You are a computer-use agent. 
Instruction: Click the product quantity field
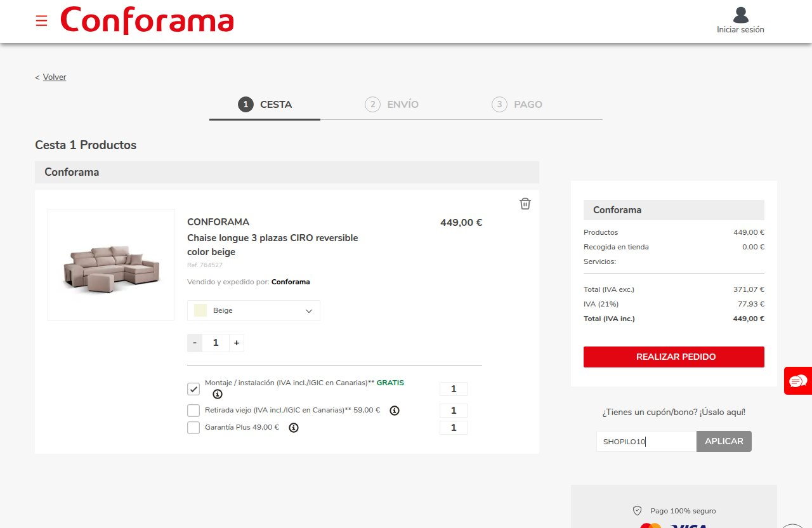[x=216, y=343]
